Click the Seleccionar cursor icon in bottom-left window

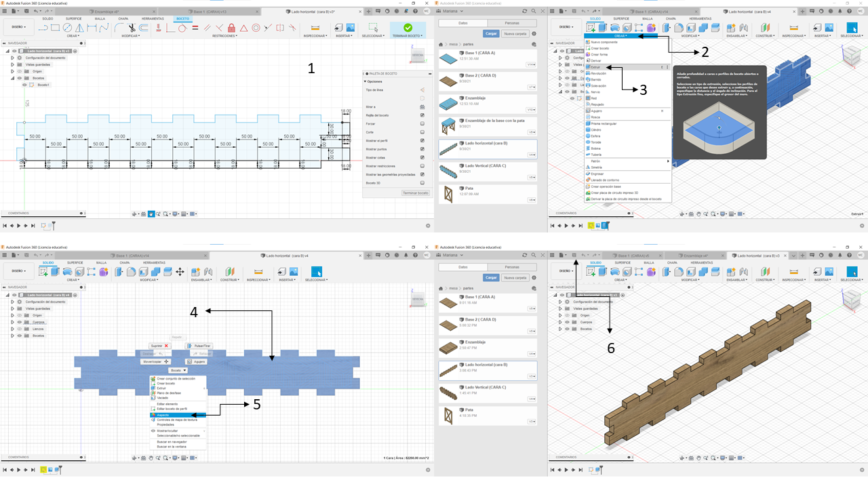316,272
